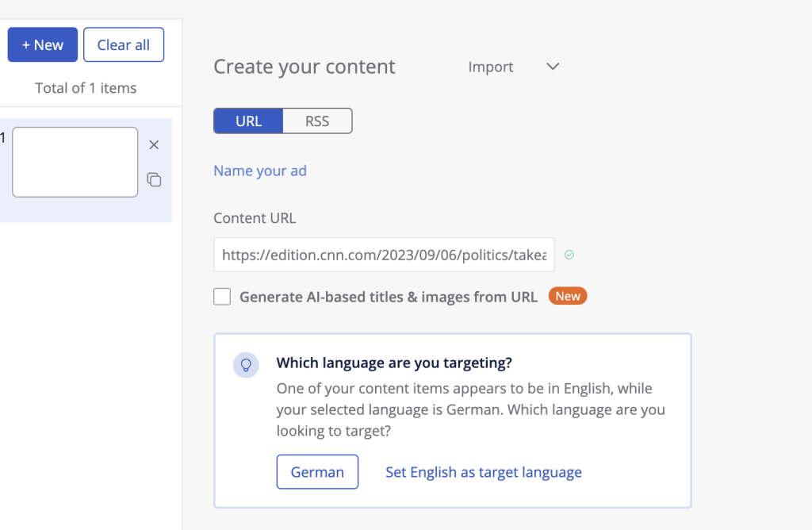The height and width of the screenshot is (530, 812).
Task: Add a new item with + New
Action: [43, 44]
